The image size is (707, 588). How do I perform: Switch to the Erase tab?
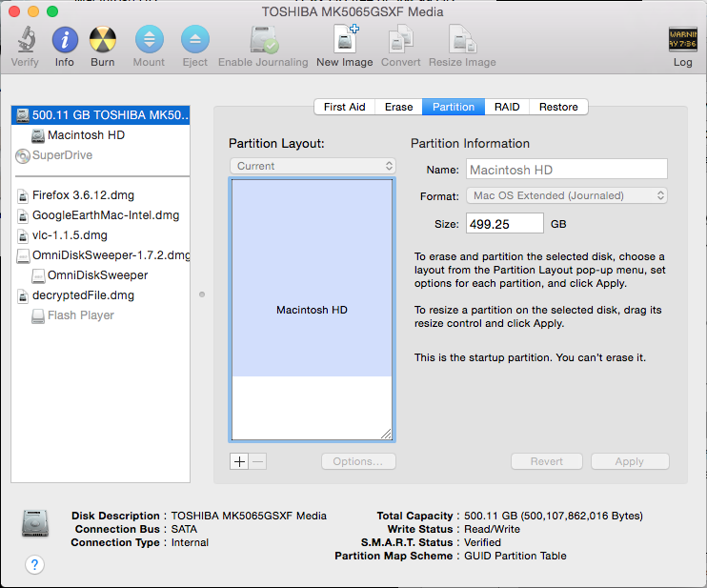pyautogui.click(x=398, y=107)
